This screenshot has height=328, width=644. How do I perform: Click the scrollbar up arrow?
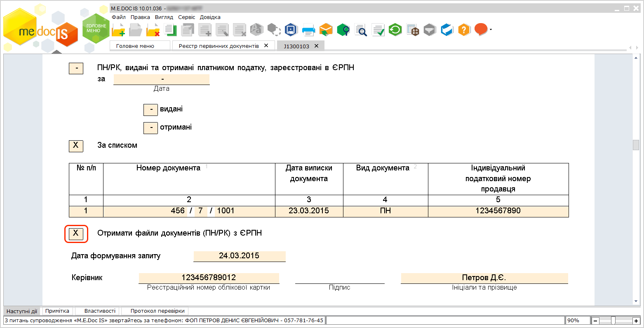[636, 57]
